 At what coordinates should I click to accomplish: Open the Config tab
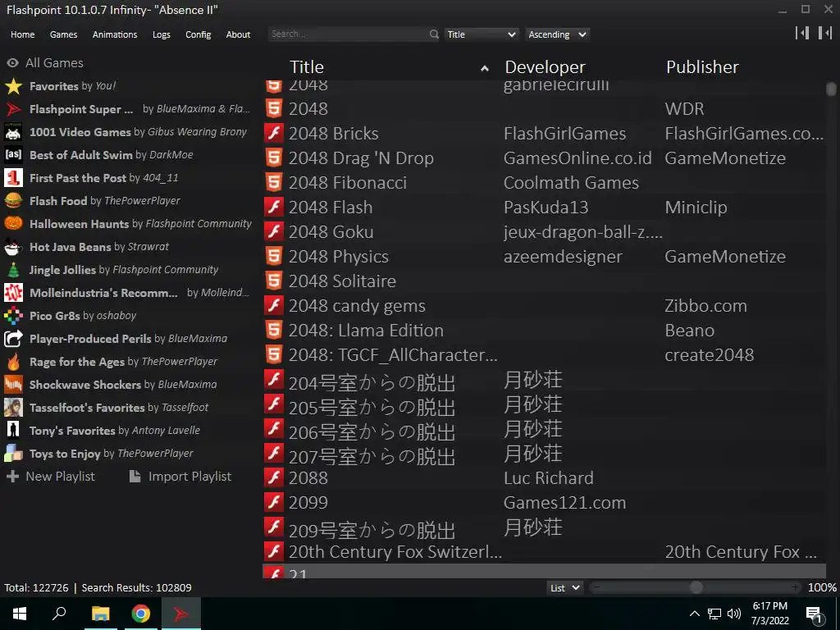tap(199, 34)
